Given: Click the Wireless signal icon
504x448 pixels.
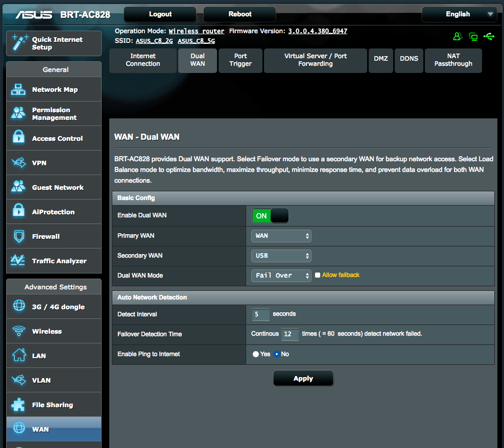Looking at the screenshot, I should [18, 331].
